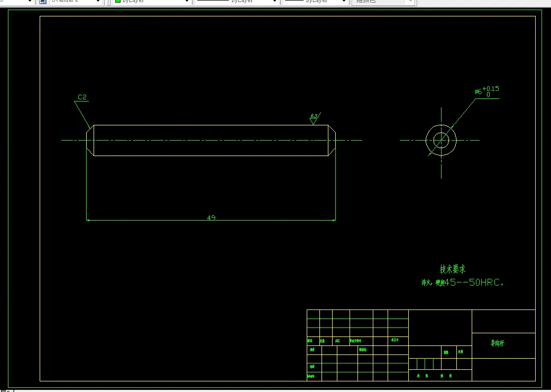This screenshot has width=551, height=392.
Task: Open the Standard text style dropdown
Action: 76,2
